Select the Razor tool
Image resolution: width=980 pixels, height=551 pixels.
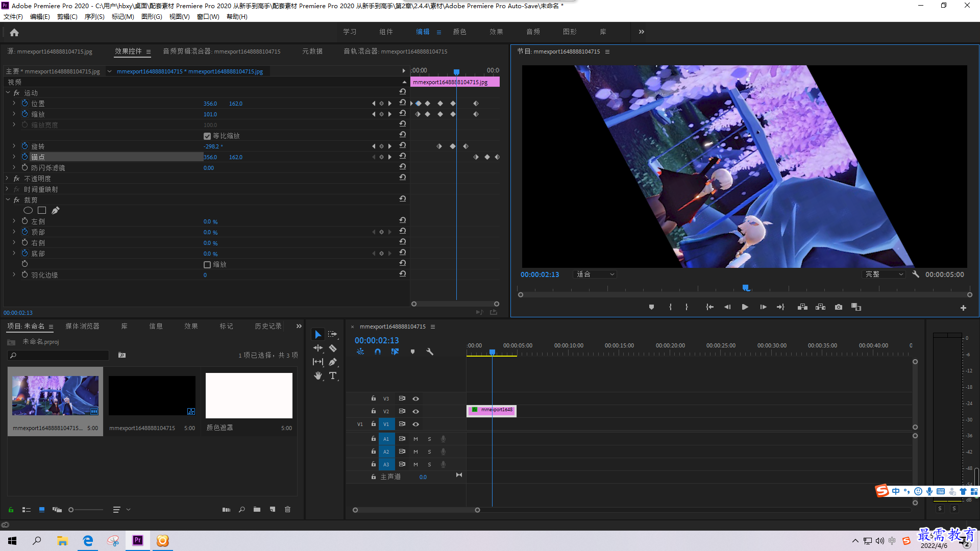[333, 348]
